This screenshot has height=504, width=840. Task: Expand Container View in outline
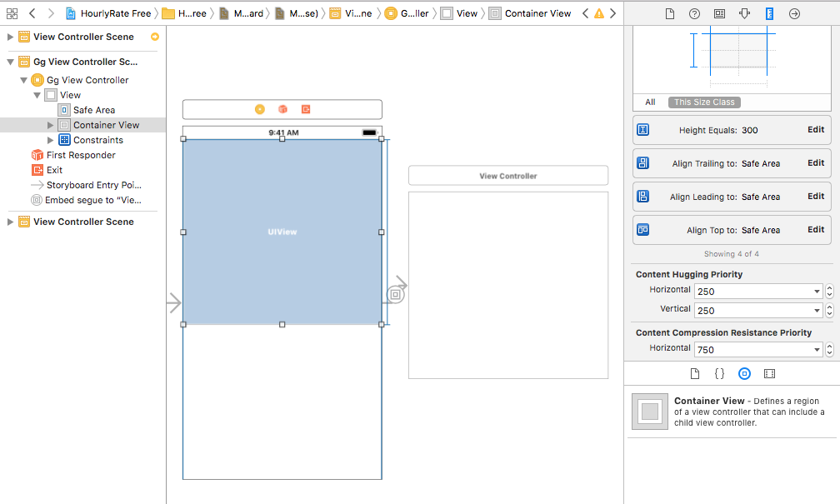(x=50, y=125)
